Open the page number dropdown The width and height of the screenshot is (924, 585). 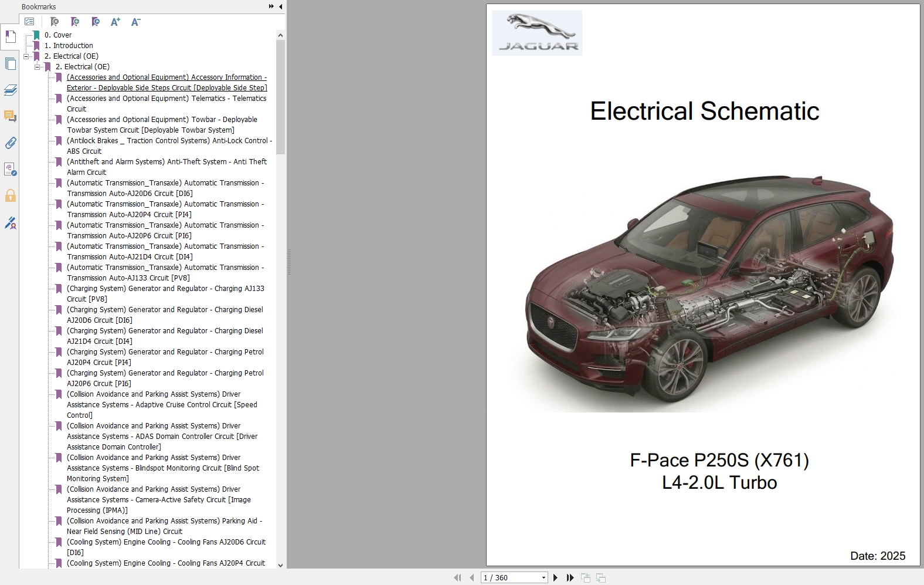543,578
